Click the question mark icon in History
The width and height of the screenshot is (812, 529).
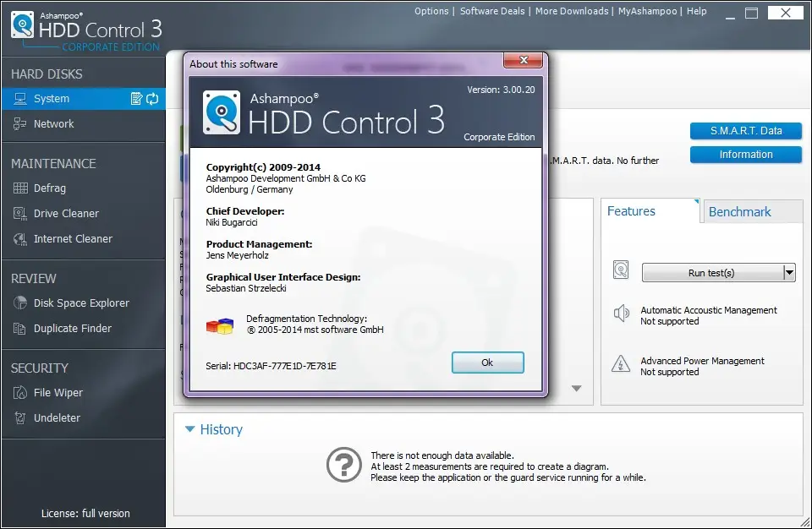point(344,465)
